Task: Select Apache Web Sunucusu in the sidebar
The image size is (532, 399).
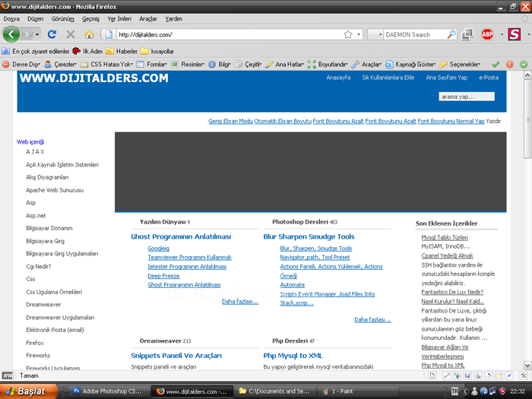Action: [x=55, y=190]
